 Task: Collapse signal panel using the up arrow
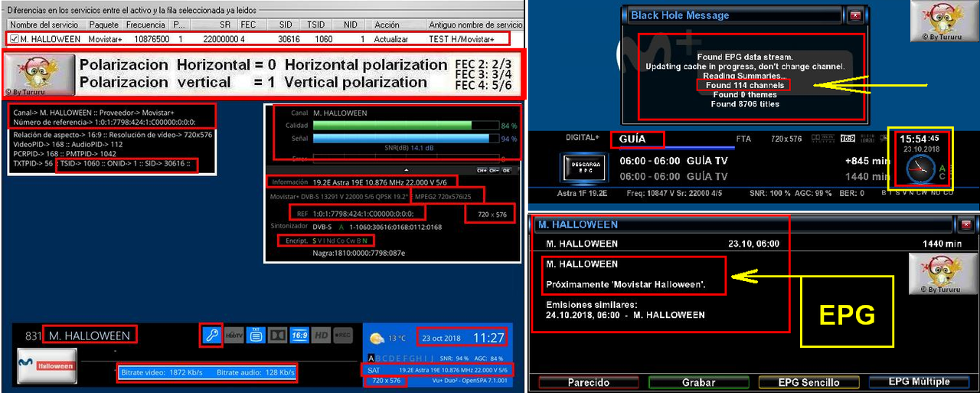tap(407, 170)
